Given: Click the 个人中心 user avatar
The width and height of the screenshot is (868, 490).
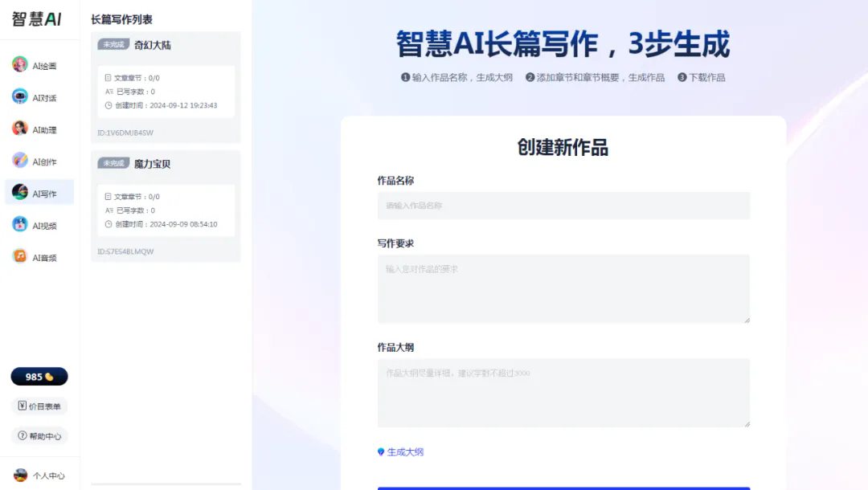Looking at the screenshot, I should tap(21, 475).
